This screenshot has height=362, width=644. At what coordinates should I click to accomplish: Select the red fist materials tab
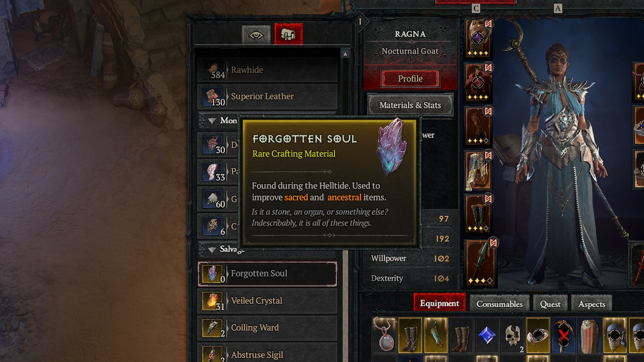tap(289, 34)
